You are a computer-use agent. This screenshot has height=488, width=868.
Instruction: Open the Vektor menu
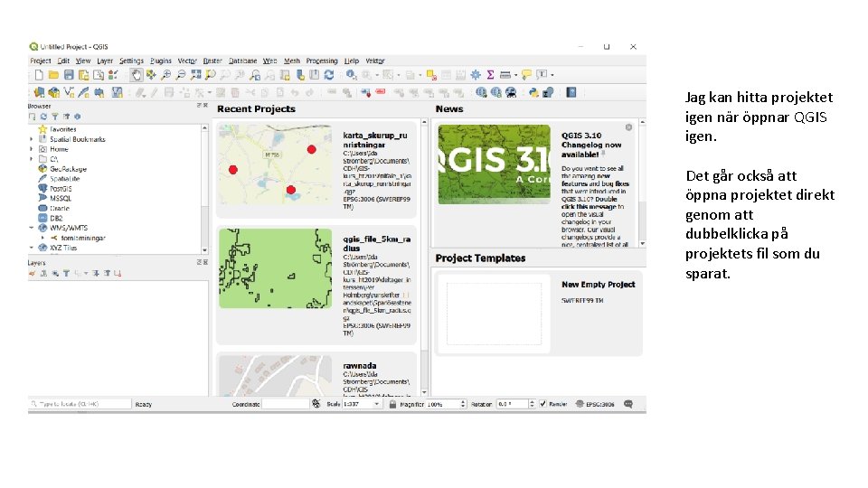(x=374, y=61)
